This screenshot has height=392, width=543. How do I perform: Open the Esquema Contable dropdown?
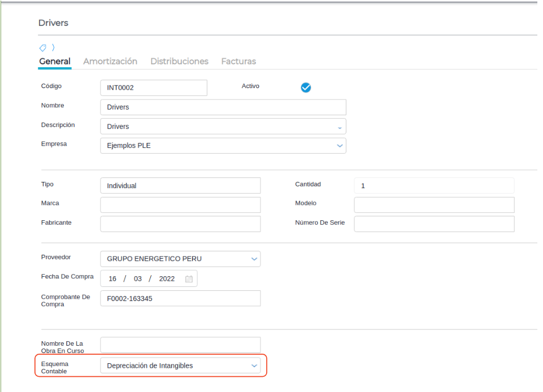(254, 366)
